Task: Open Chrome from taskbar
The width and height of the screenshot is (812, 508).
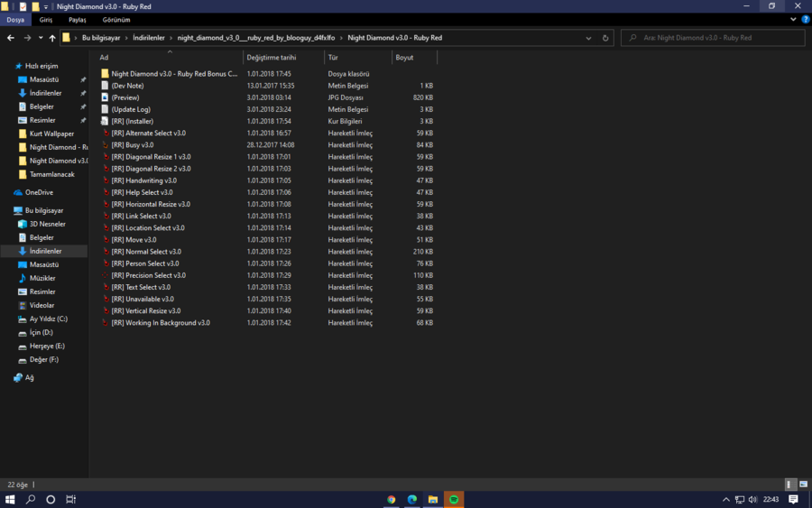Action: click(391, 499)
